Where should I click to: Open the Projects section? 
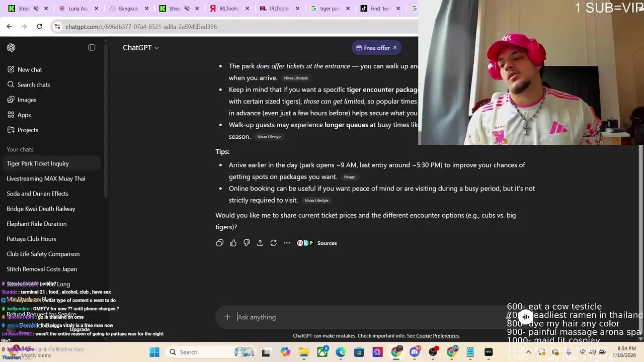tap(28, 130)
